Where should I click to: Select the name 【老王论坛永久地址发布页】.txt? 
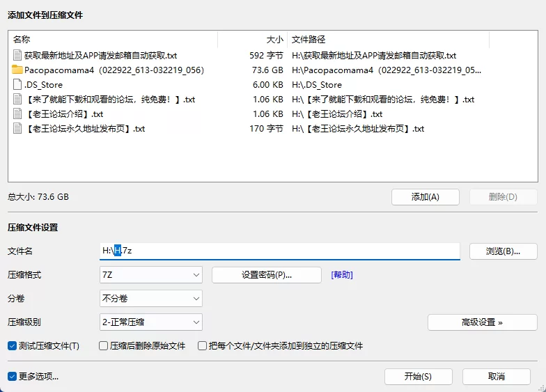[85, 129]
